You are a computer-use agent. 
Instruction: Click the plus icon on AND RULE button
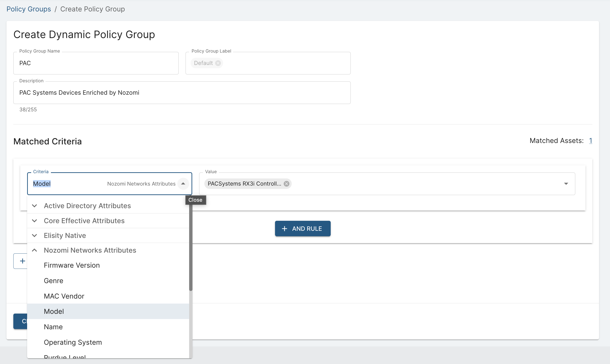click(x=284, y=229)
